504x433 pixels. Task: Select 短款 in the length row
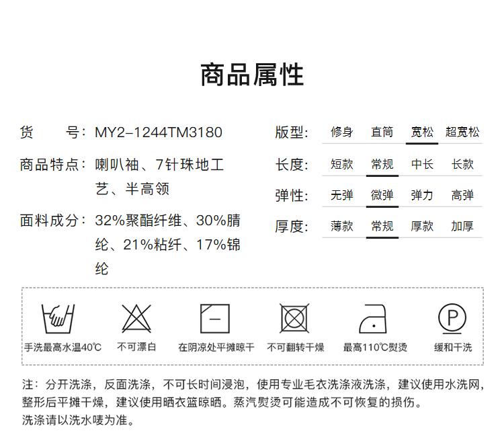tap(341, 164)
